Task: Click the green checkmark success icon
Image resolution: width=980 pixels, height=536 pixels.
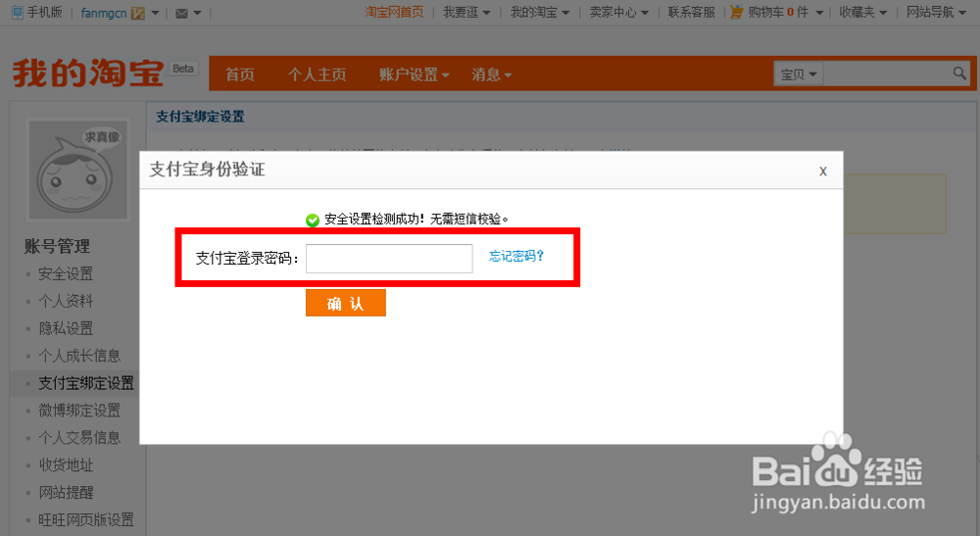Action: point(313,219)
